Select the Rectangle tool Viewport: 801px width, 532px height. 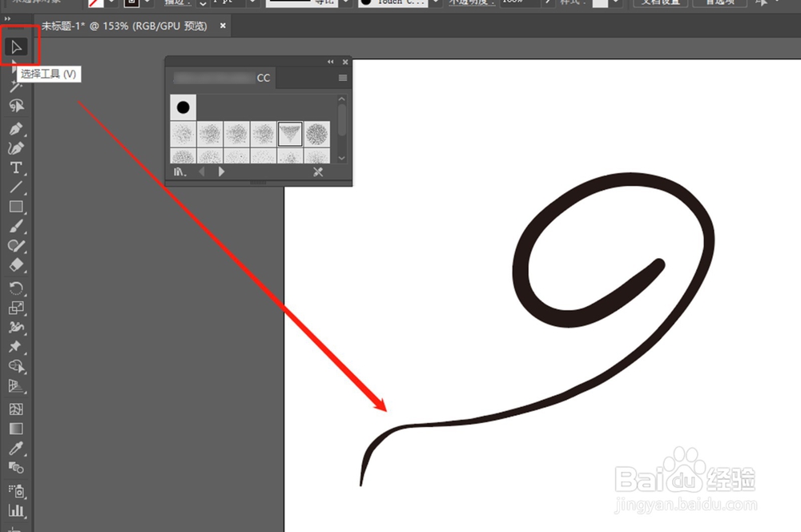[x=16, y=207]
